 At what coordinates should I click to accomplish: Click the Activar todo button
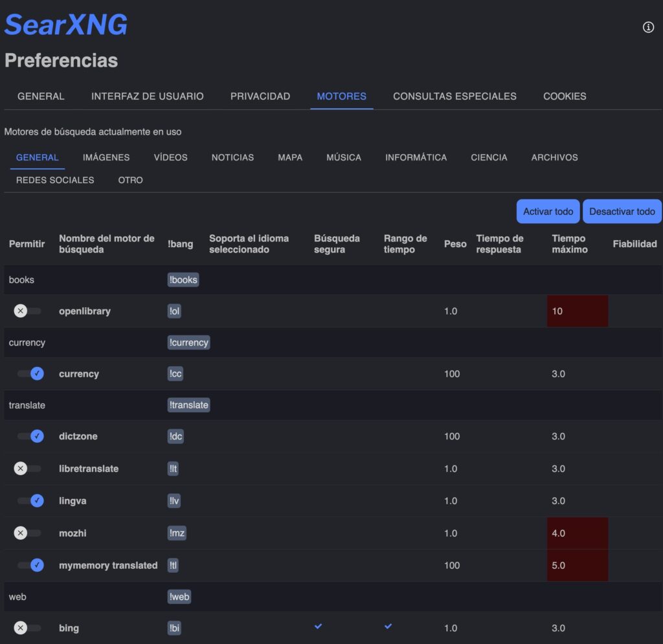click(548, 211)
